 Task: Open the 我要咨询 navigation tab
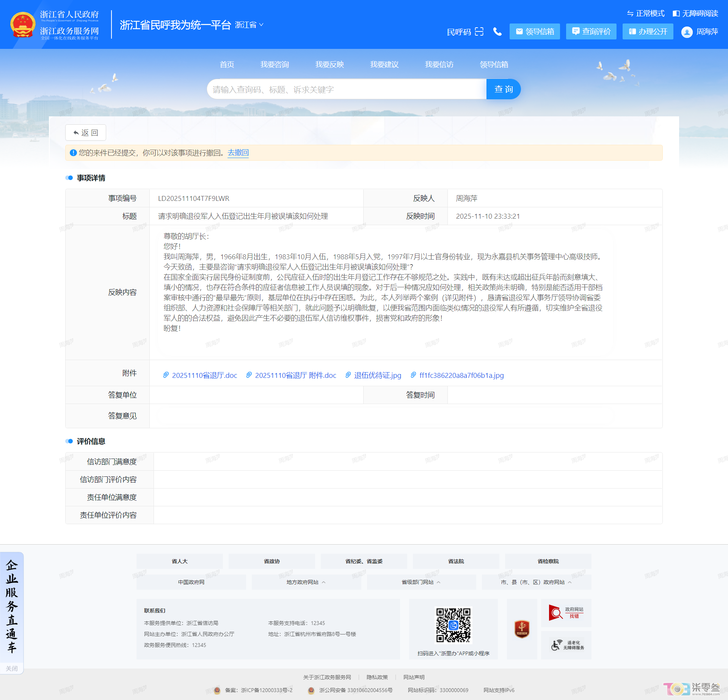pos(275,65)
